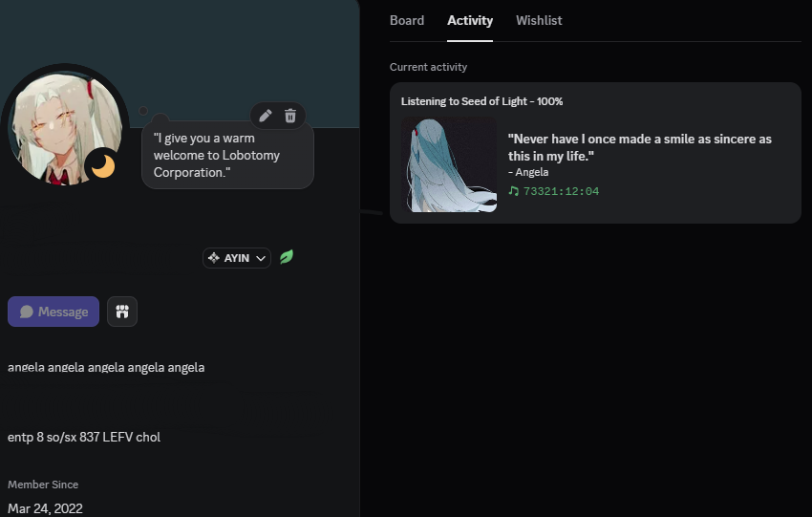This screenshot has height=517, width=812.
Task: Click the 73321:12:04 elapsed time
Action: click(561, 191)
